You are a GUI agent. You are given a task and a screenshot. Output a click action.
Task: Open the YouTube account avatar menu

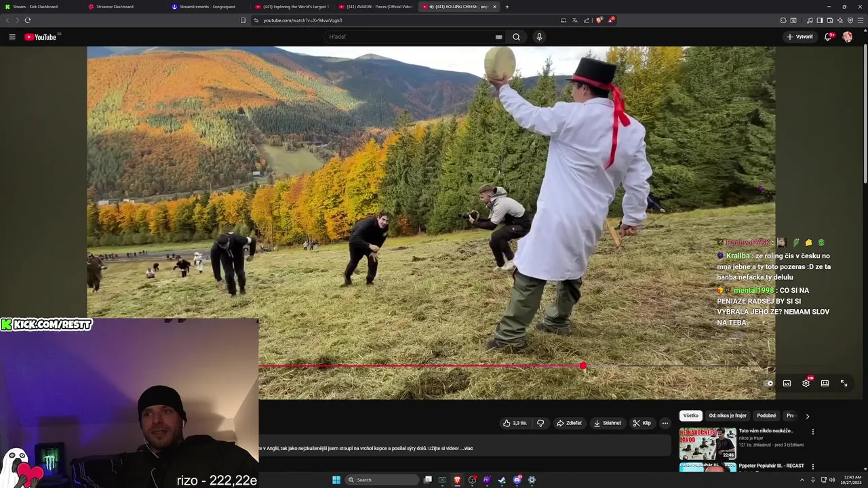click(847, 37)
